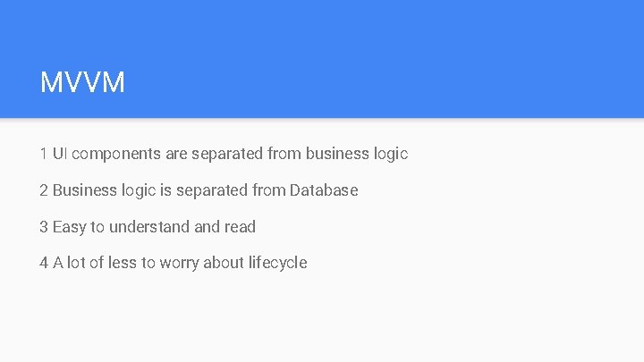This screenshot has height=362, width=644.
Task: Click the 'Easy to understand and read' line
Action: tap(148, 227)
